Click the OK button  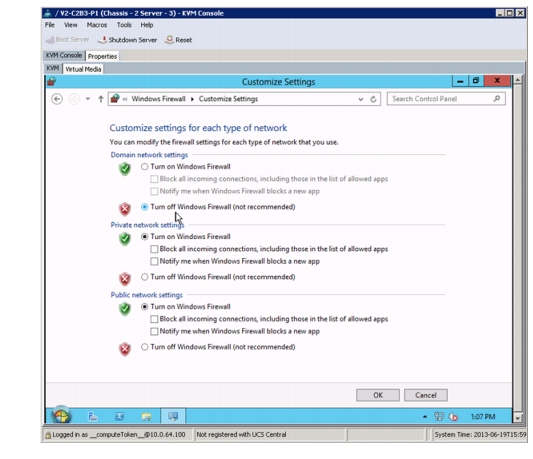click(378, 395)
